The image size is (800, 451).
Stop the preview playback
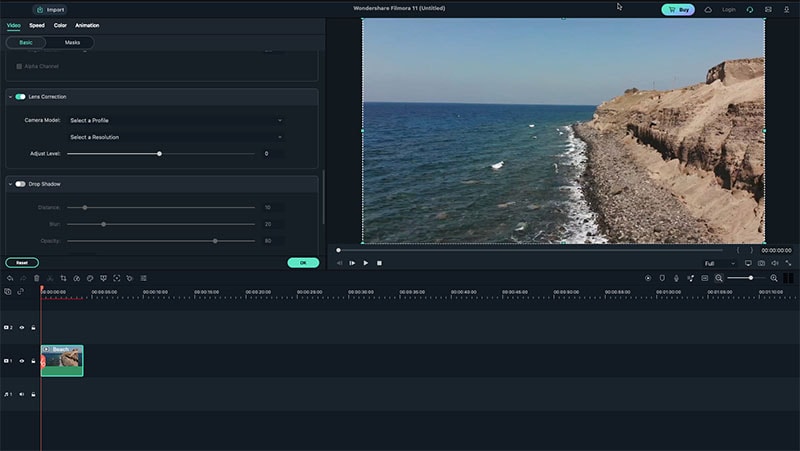point(379,263)
